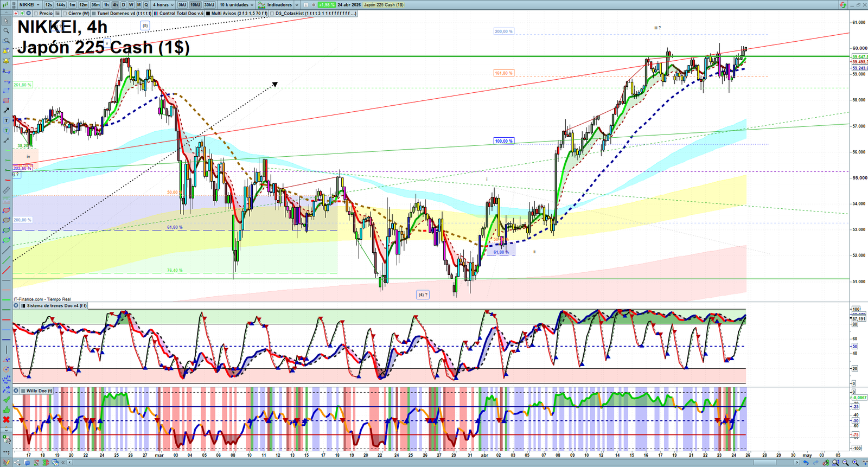Screen dimensions: 868x467
Task: Select the red ellipse drawing tool
Action: 6,210
